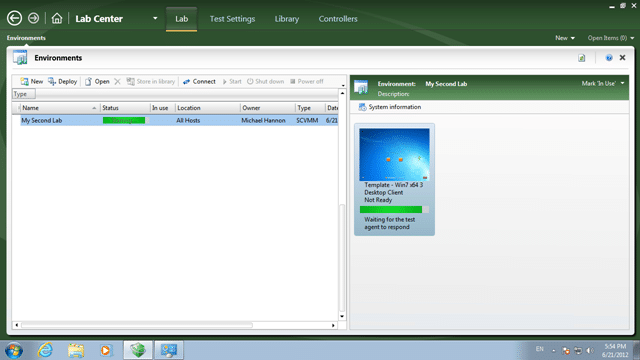Open the Controllers tab
Viewport: 640px width, 360px height.
click(338, 19)
